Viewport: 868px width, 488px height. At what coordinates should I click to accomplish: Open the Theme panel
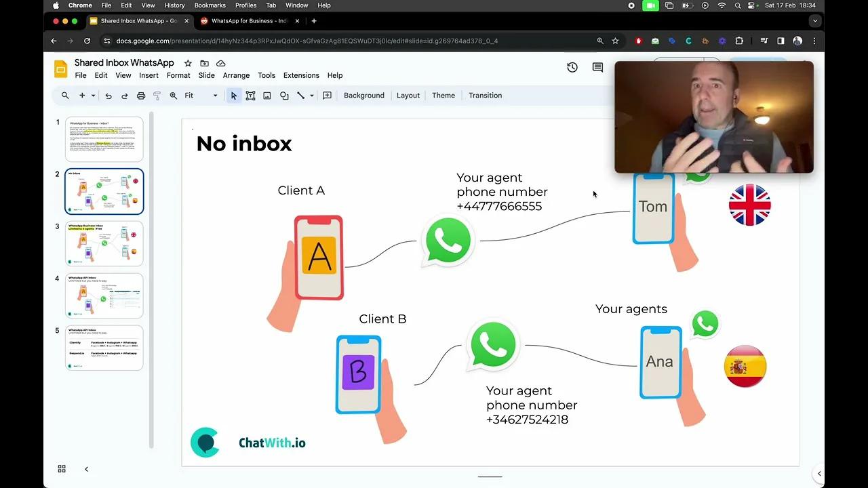pyautogui.click(x=443, y=96)
